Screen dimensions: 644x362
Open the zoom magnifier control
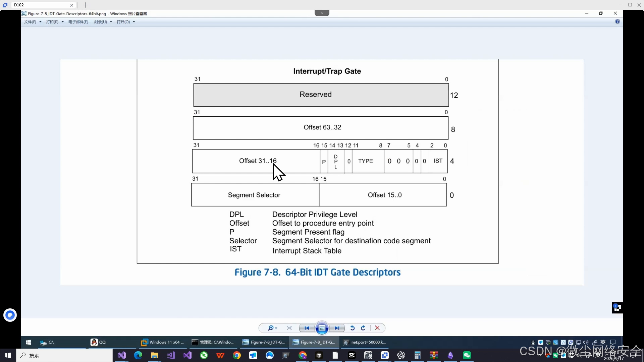pos(270,328)
